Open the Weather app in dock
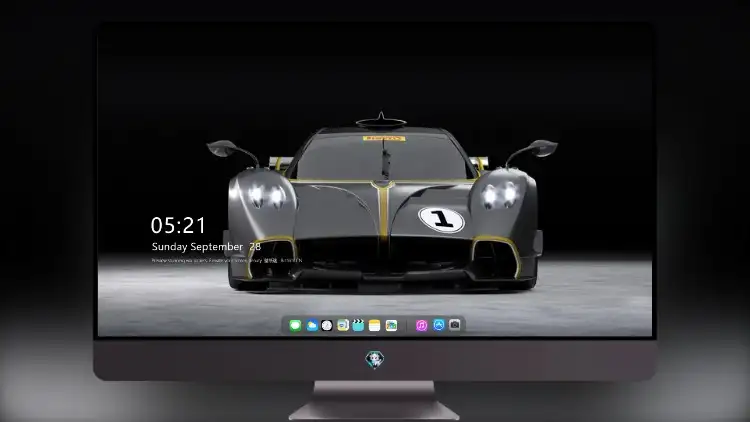Image resolution: width=750 pixels, height=422 pixels. (x=311, y=325)
